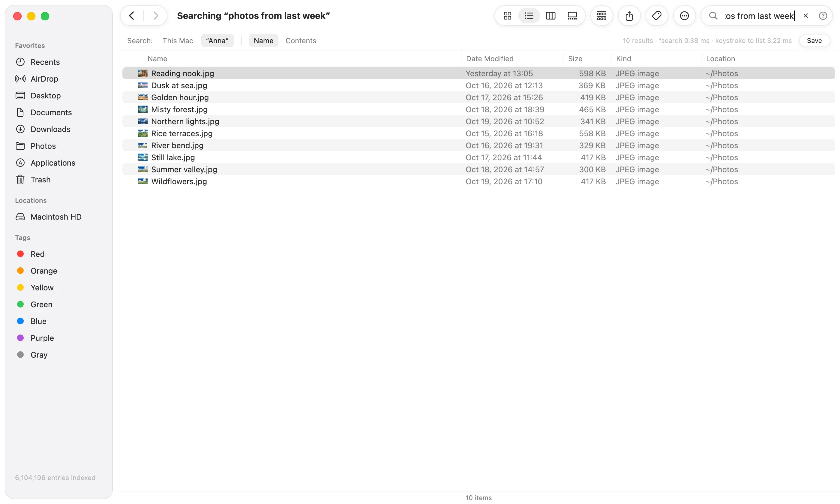Screen dimensions: 840x504
Task: Open the More actions ellipsis menu
Action: 684,16
